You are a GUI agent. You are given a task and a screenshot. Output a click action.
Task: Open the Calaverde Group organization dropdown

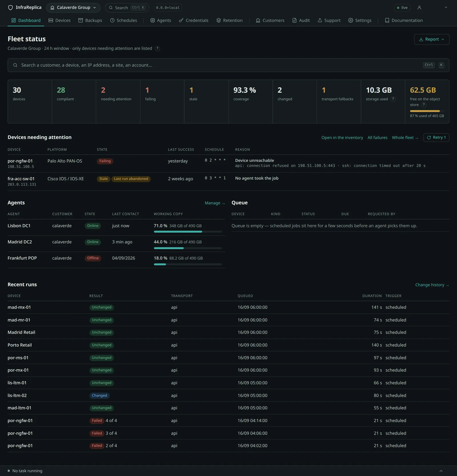tap(73, 8)
